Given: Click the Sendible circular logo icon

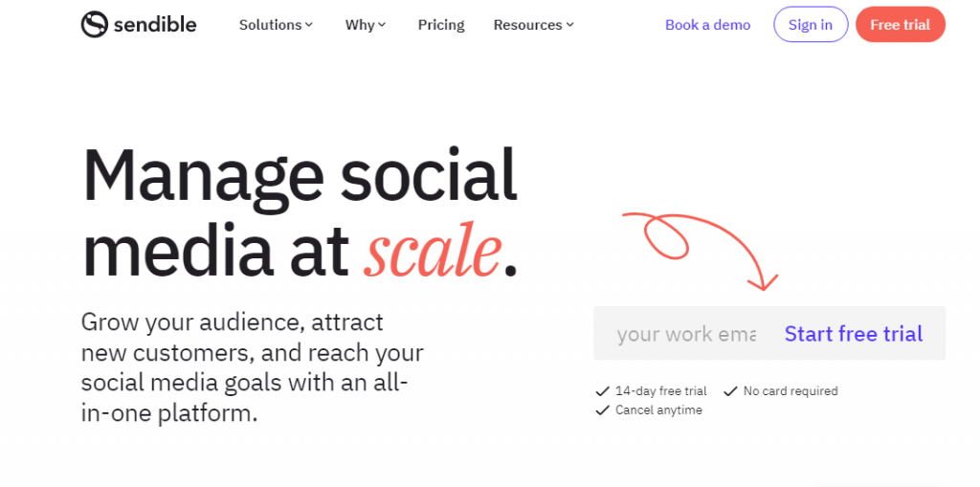Looking at the screenshot, I should (x=94, y=25).
